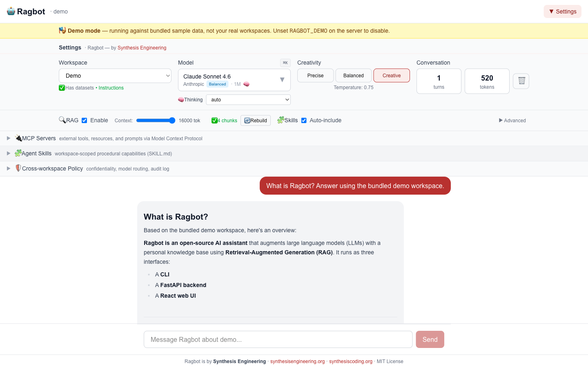Expand the Agent Skills section arrow
Screen dimensions: 588x368
pyautogui.click(x=9, y=153)
